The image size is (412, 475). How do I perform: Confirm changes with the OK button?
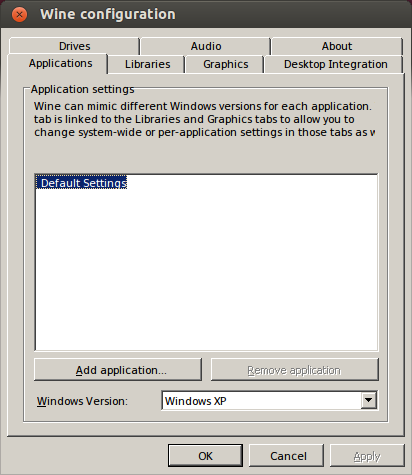click(205, 456)
